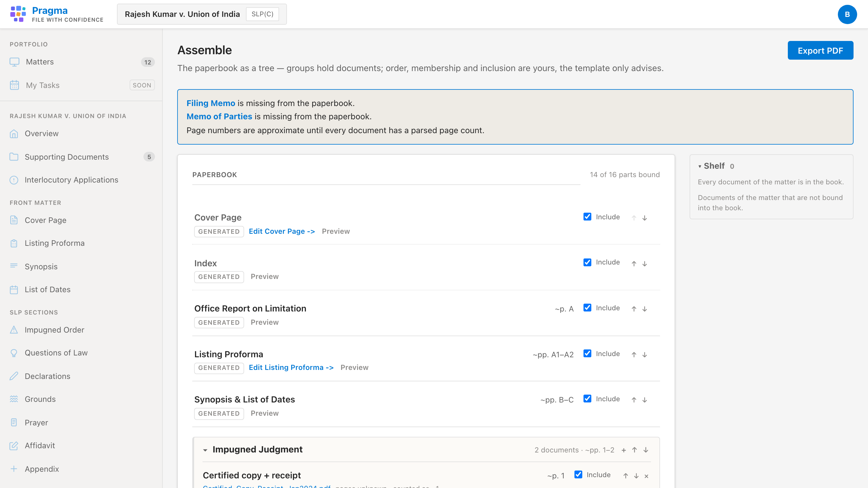Move Certified copy + receipt down

coord(636,476)
